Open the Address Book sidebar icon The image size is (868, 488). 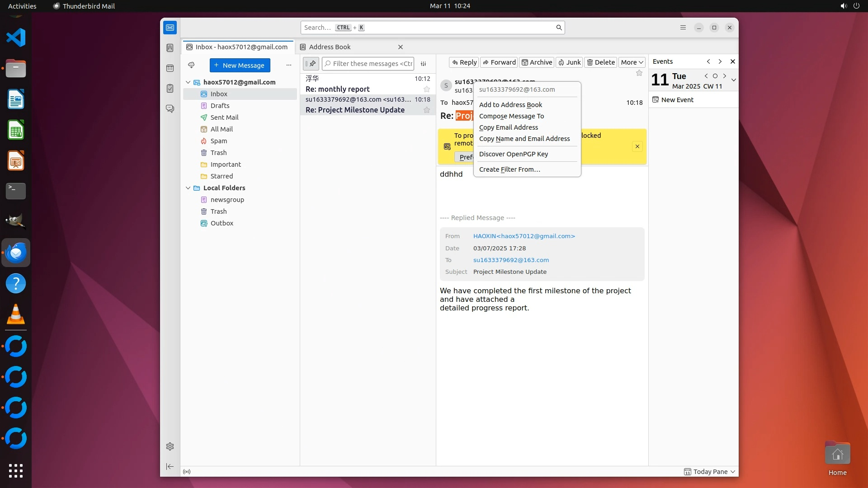coord(170,48)
